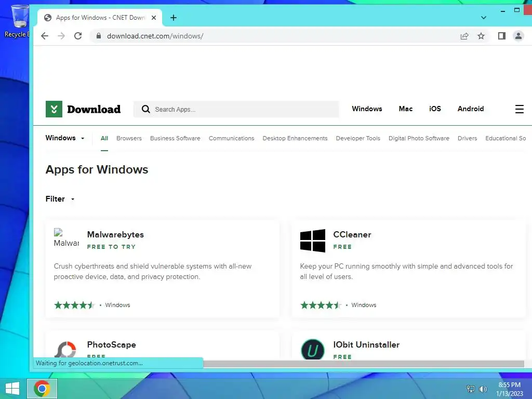Expand the Filter dropdown
Viewport: 532px width, 399px height.
[x=60, y=199]
